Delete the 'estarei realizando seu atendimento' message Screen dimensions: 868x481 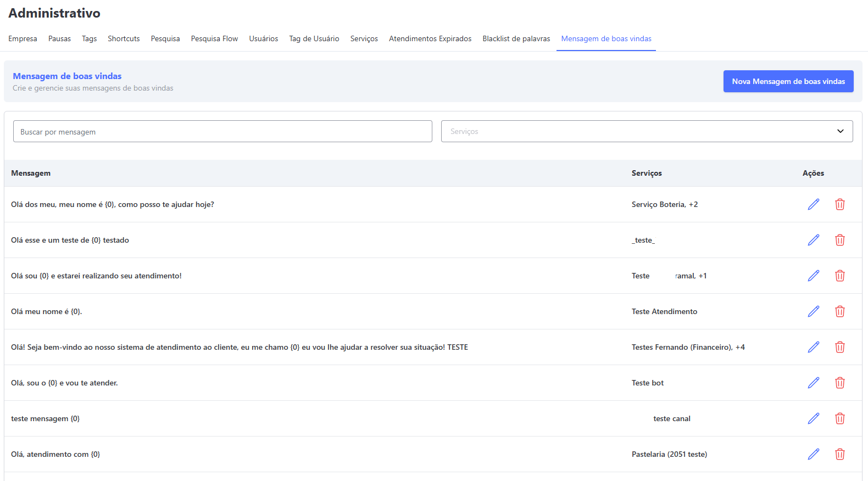click(840, 276)
